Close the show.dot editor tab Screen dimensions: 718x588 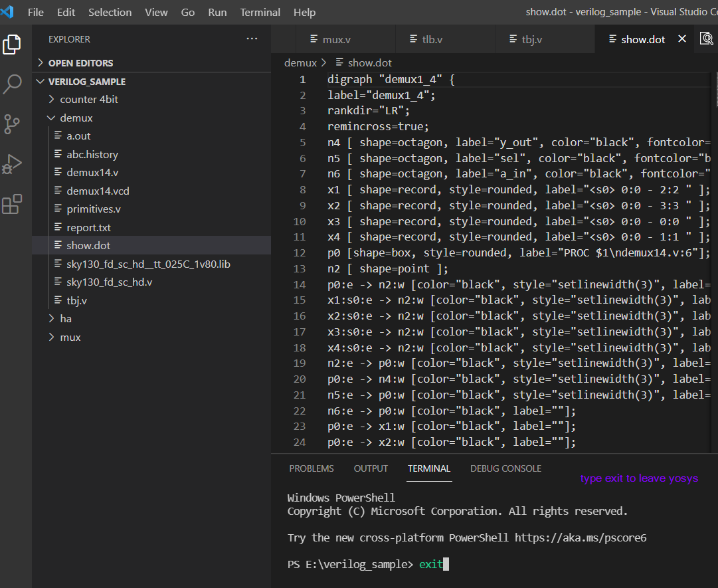point(682,39)
